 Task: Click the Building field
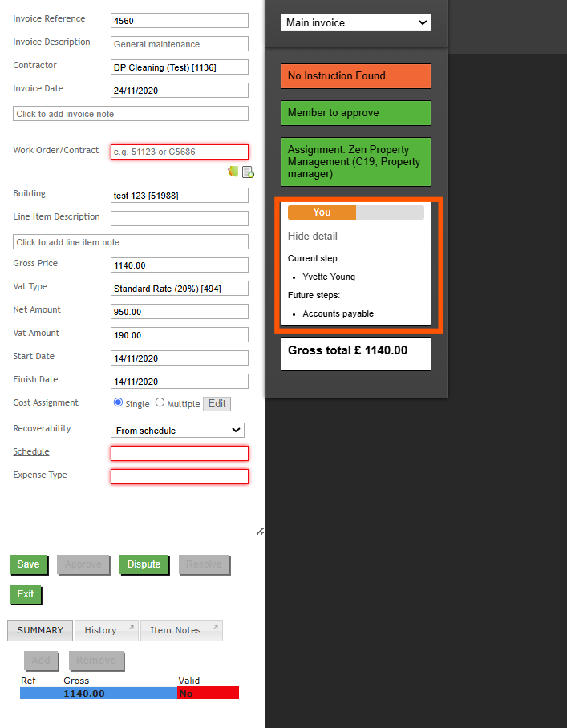(x=180, y=196)
